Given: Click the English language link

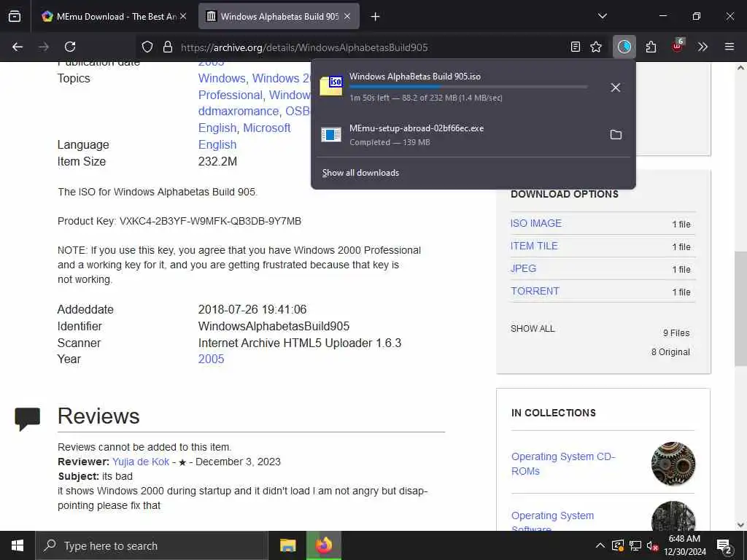Looking at the screenshot, I should tap(217, 145).
